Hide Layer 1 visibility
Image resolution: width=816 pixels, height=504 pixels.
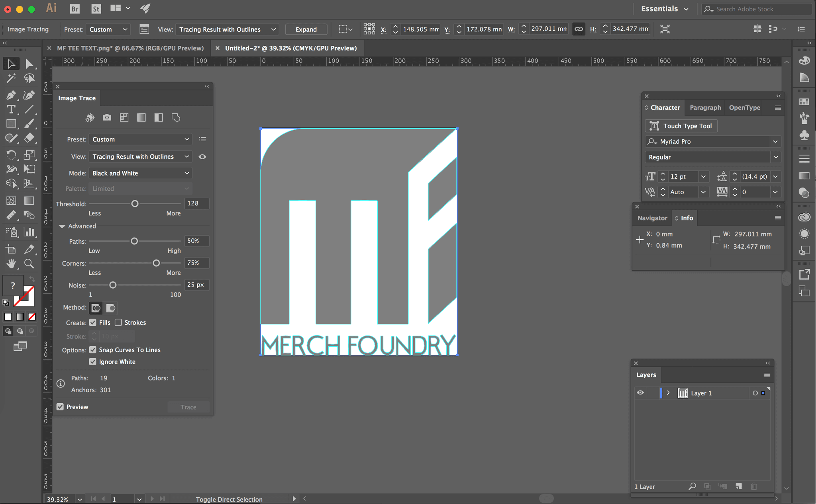point(640,393)
